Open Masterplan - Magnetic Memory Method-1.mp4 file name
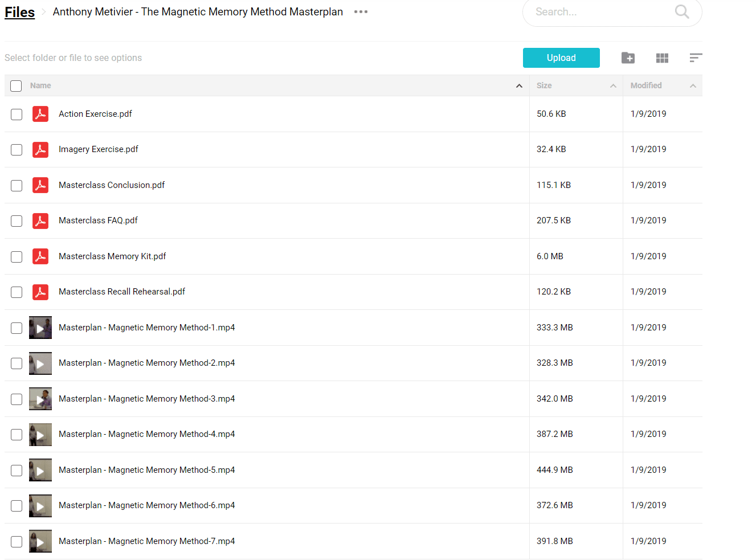756x560 pixels. pos(147,328)
